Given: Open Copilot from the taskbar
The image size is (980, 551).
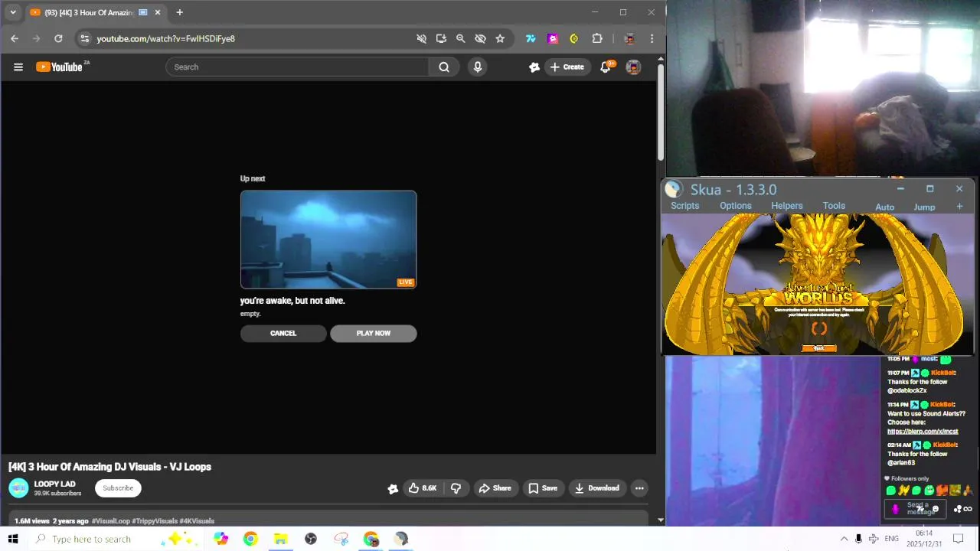Looking at the screenshot, I should click(x=220, y=539).
